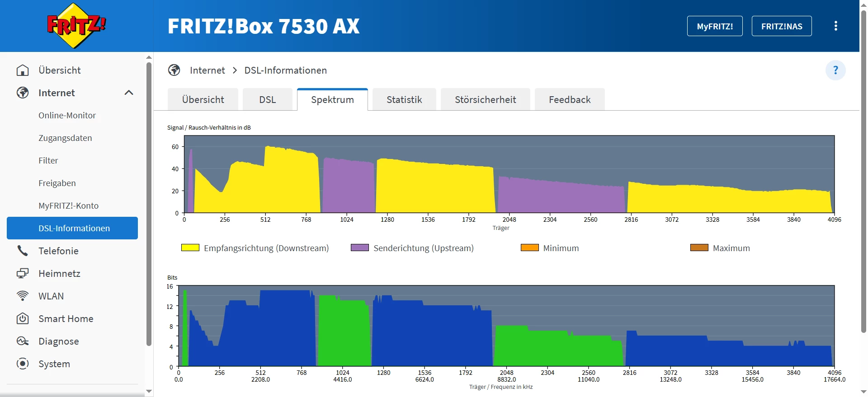
Task: Click the FRITZ!Box 7530 AX title
Action: pyautogui.click(x=264, y=26)
